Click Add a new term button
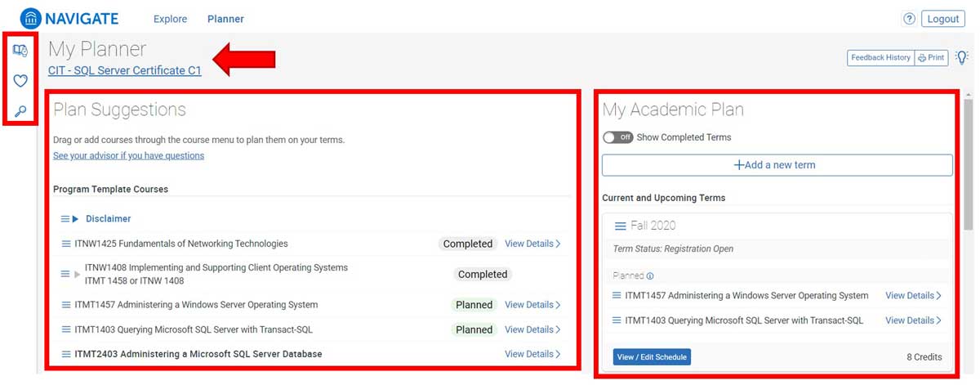Viewport: 980px width, 385px height. (777, 165)
